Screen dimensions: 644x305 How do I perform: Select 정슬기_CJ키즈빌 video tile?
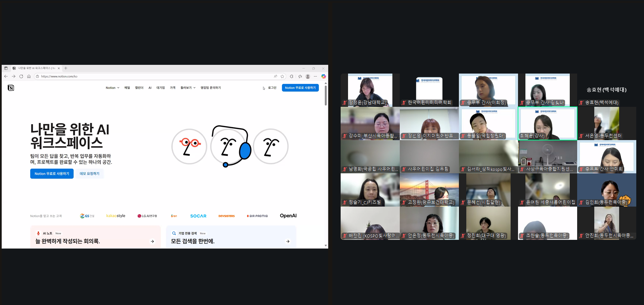(370, 190)
